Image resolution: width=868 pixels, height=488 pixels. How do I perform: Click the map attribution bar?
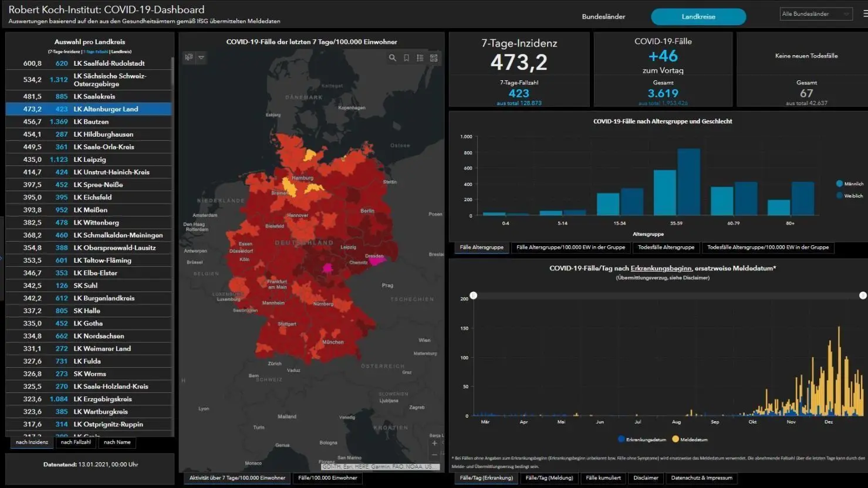379,467
